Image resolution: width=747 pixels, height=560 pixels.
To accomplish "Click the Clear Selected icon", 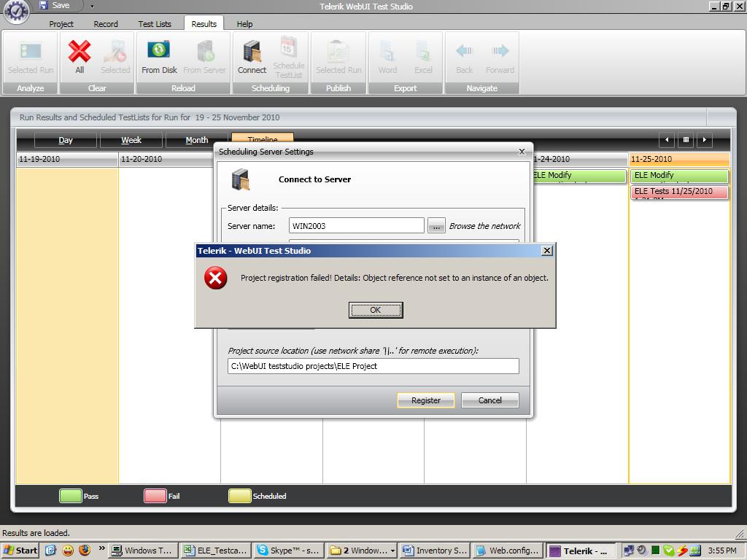I will tap(115, 52).
